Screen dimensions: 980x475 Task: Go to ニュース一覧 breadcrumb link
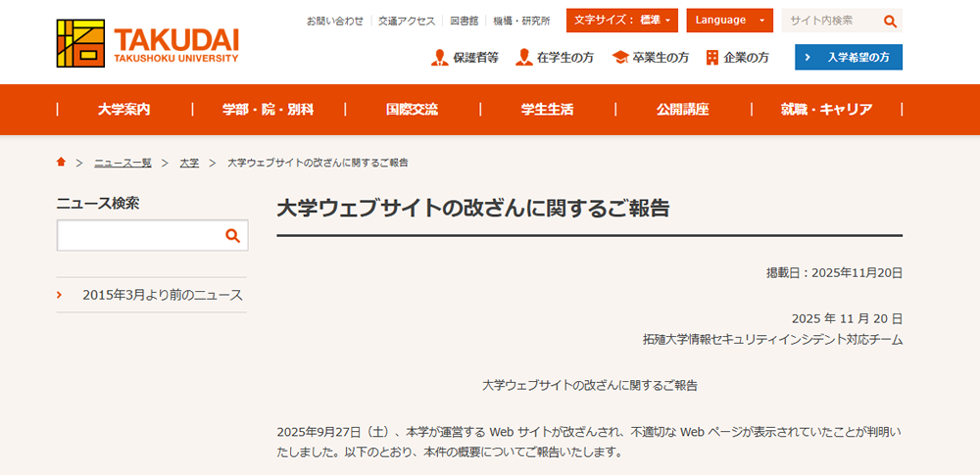point(122,163)
